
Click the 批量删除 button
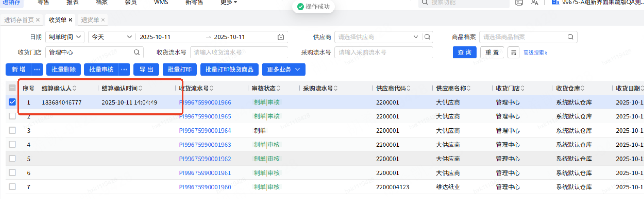[64, 69]
